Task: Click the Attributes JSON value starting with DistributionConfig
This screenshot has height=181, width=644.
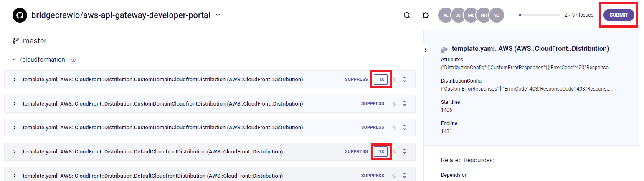Action: [527, 68]
